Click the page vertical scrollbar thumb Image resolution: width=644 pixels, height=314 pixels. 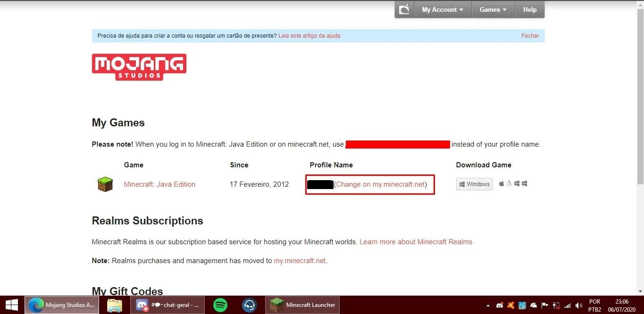click(x=640, y=97)
